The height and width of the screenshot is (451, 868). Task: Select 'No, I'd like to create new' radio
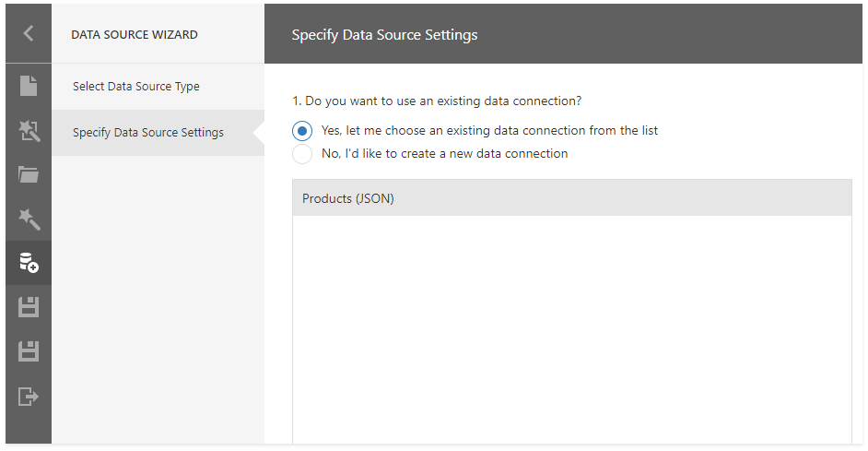coord(302,154)
